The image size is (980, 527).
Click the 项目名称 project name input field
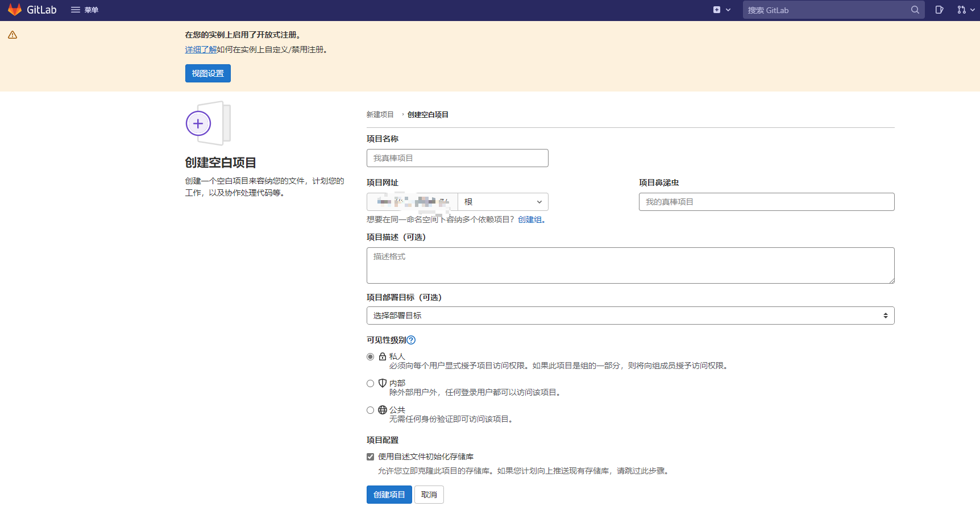click(457, 158)
